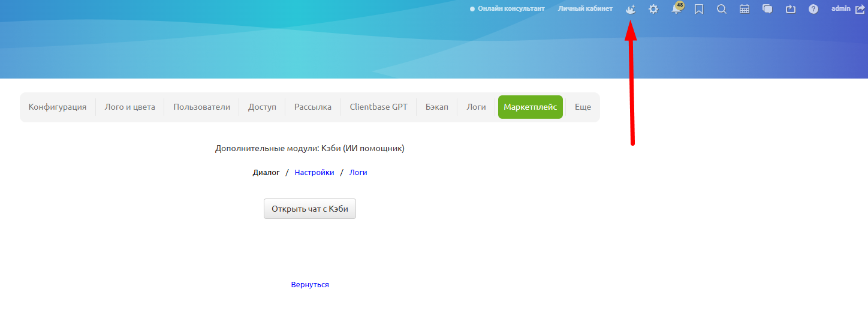Open the Кэби AI assistant icon

coord(630,9)
